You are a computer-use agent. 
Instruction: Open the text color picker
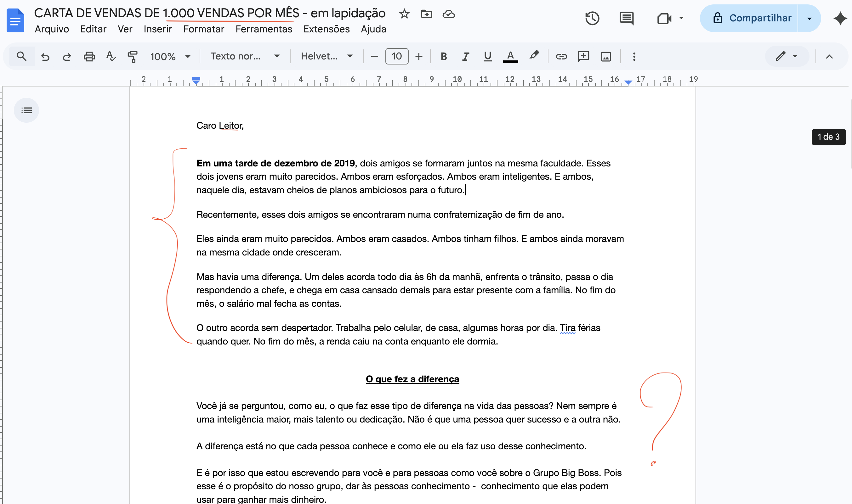[510, 56]
